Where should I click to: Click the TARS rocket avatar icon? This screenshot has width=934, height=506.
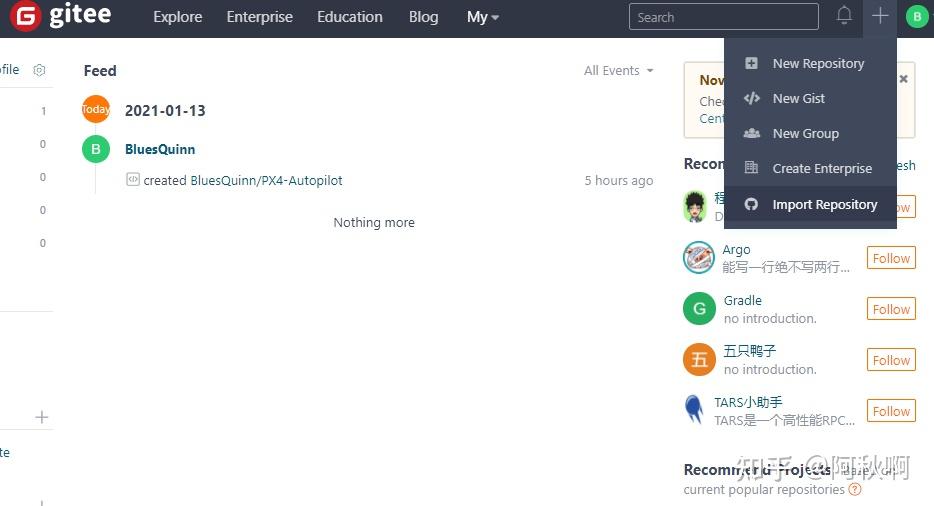pos(694,410)
